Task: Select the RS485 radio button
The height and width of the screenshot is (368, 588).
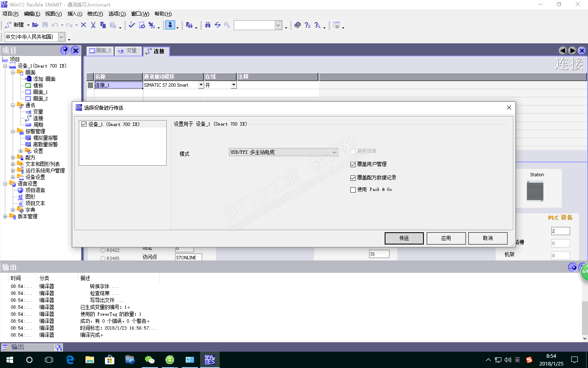Action: click(103, 258)
